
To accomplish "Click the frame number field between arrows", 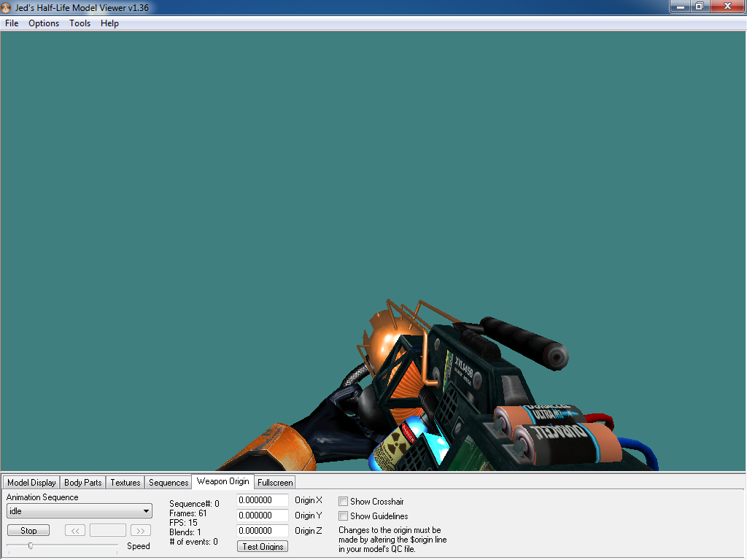I will (108, 531).
